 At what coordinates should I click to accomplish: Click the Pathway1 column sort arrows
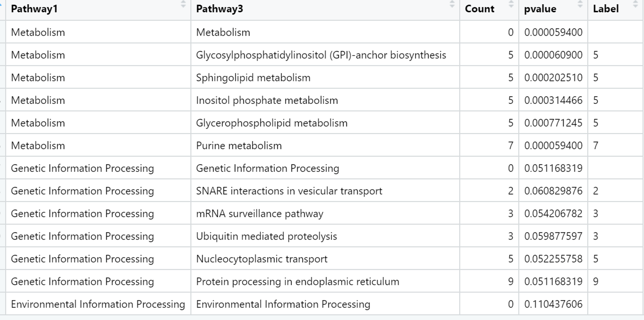coord(183,4)
